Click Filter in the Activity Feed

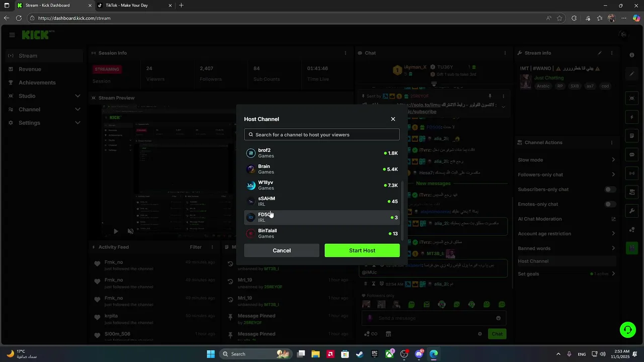(x=196, y=247)
